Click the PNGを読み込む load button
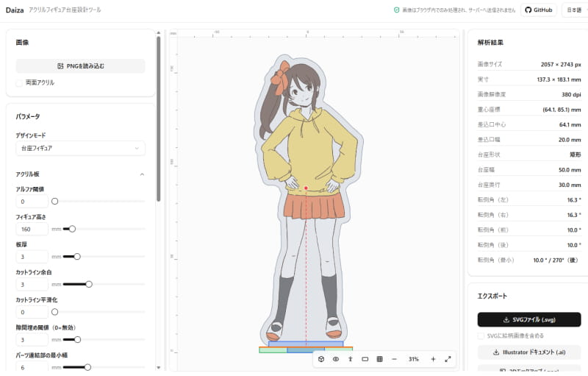588x376 pixels. pos(81,66)
